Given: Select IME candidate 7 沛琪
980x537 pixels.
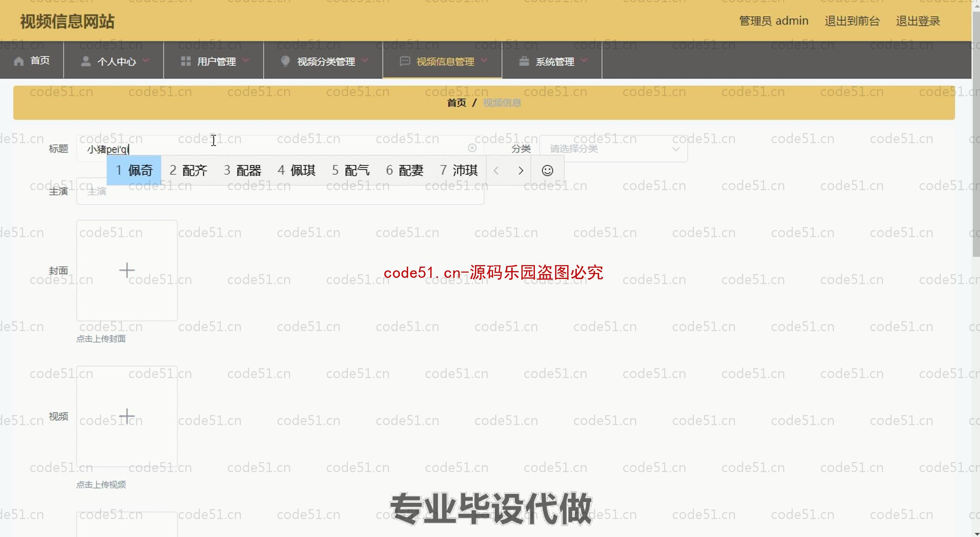Looking at the screenshot, I should tap(458, 170).
